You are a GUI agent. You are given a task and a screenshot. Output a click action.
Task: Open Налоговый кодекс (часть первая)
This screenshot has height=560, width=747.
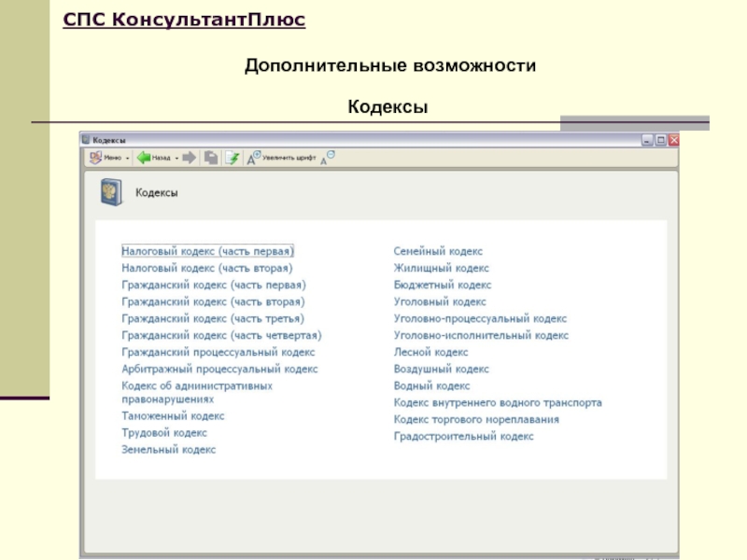[207, 251]
